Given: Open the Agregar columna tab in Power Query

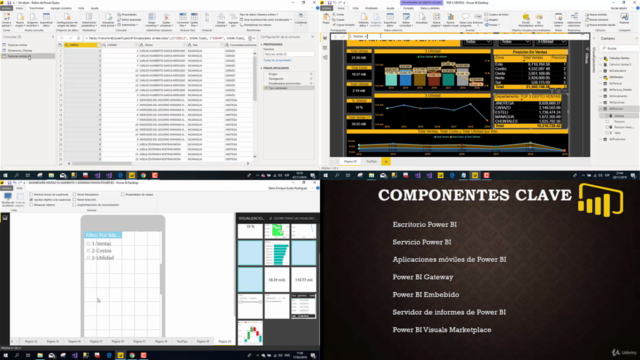Looking at the screenshot, I should [61, 8].
